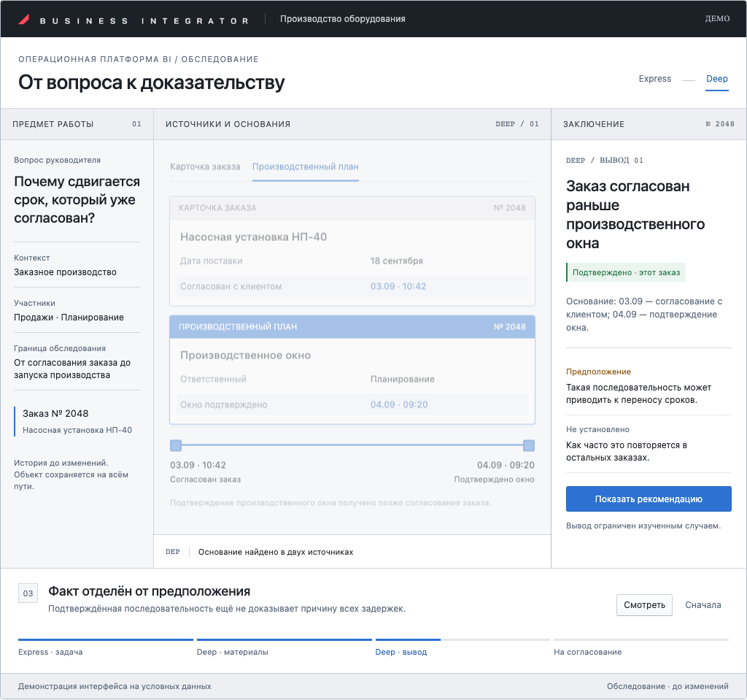The height and width of the screenshot is (700, 747).
Task: Click the ЗАКЛЮЧЕНИЕ panel header
Action: point(649,124)
